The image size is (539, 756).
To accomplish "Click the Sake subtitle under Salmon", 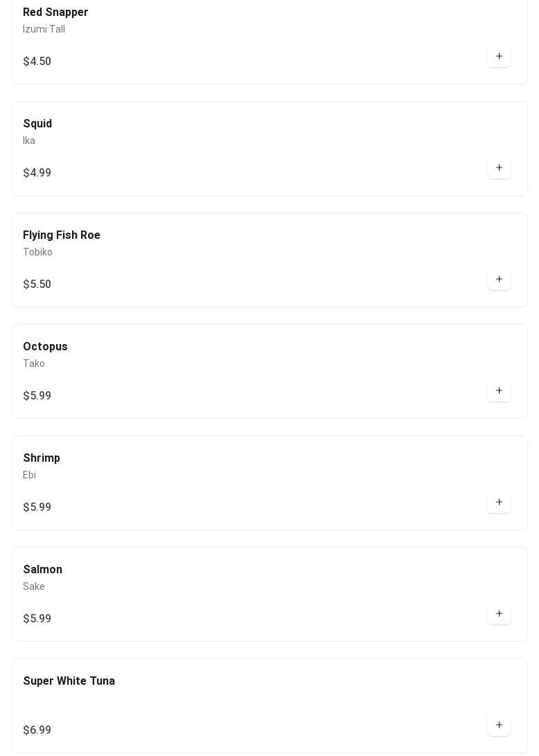I will click(34, 586).
